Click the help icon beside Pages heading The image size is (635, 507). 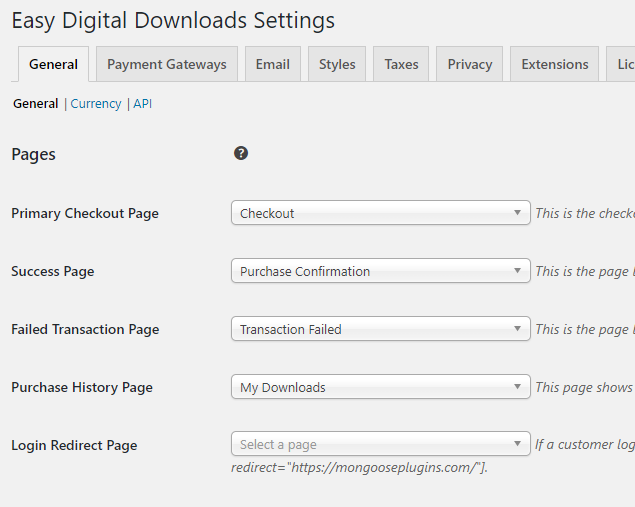click(241, 153)
